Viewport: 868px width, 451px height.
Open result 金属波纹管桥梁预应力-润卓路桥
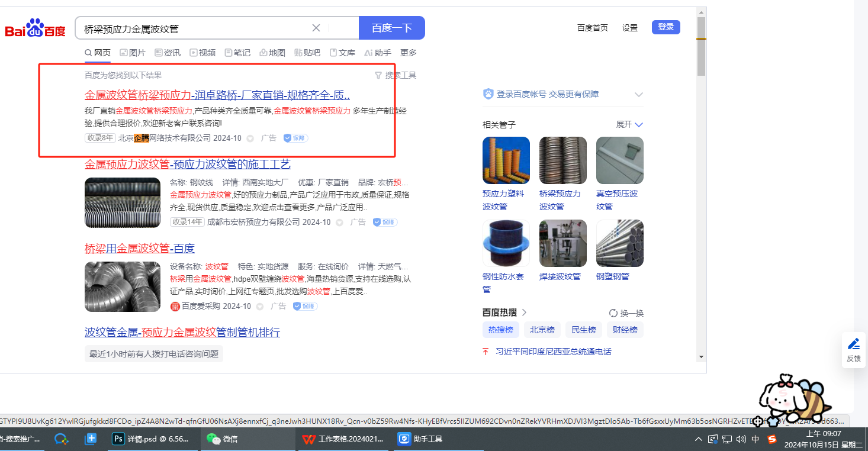click(x=217, y=95)
